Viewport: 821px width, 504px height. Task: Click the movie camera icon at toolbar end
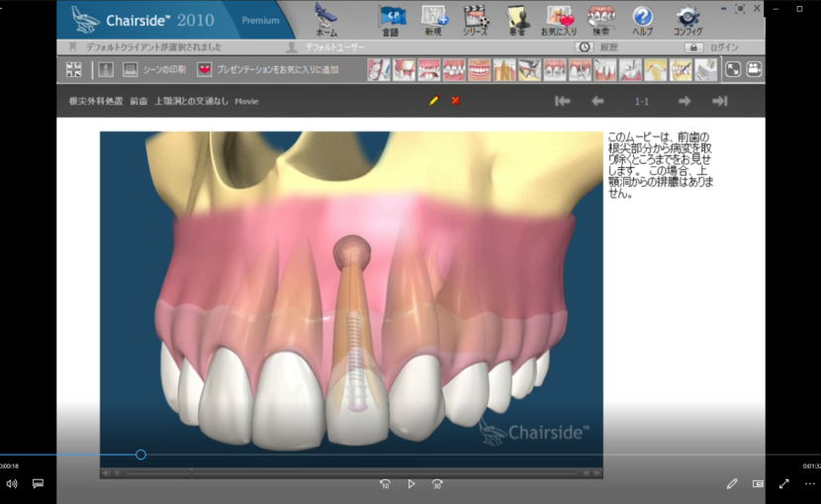(754, 69)
